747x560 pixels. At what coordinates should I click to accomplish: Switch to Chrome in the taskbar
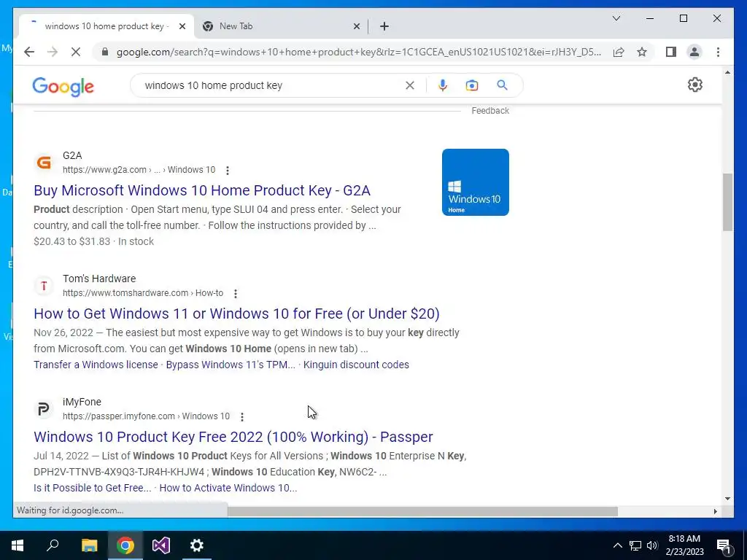click(x=125, y=545)
